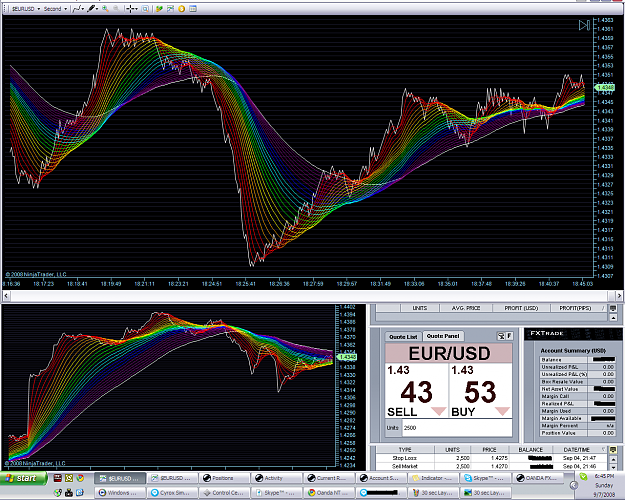
Task: Switch to the Quote Panel tab
Action: pos(443,336)
